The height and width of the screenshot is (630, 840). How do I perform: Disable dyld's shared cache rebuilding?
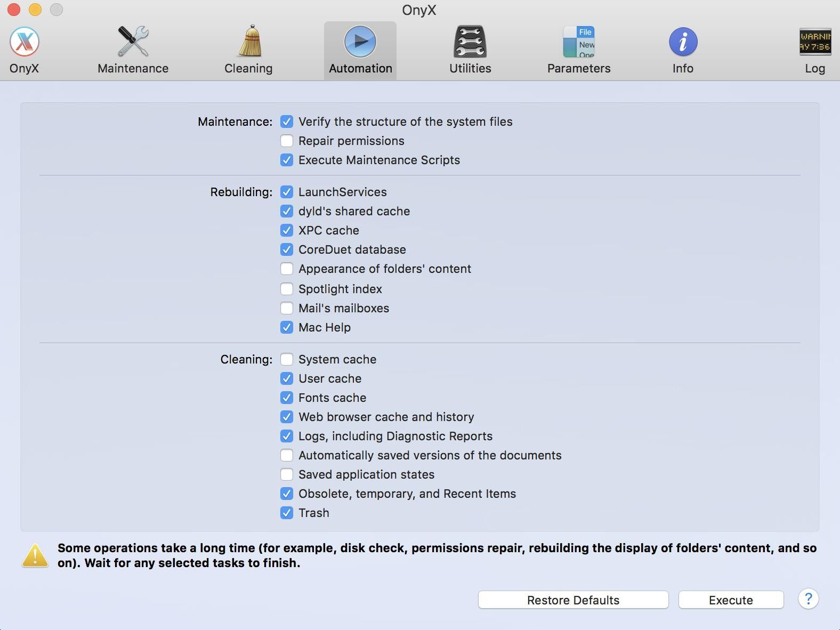click(x=287, y=211)
